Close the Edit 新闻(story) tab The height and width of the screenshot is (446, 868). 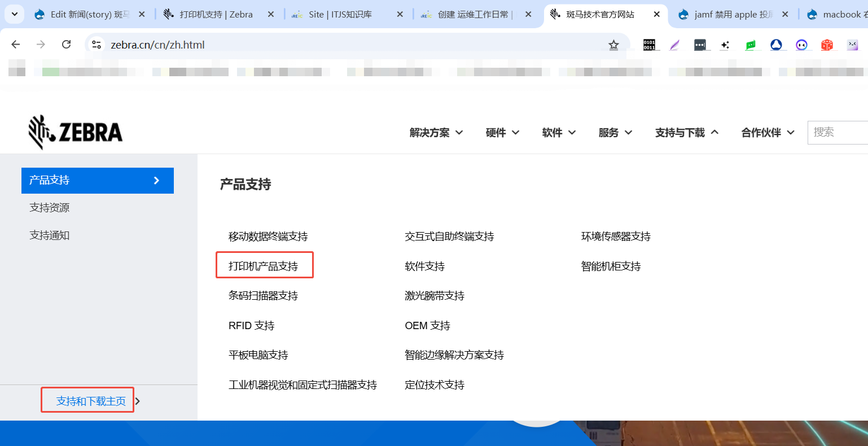click(x=142, y=14)
